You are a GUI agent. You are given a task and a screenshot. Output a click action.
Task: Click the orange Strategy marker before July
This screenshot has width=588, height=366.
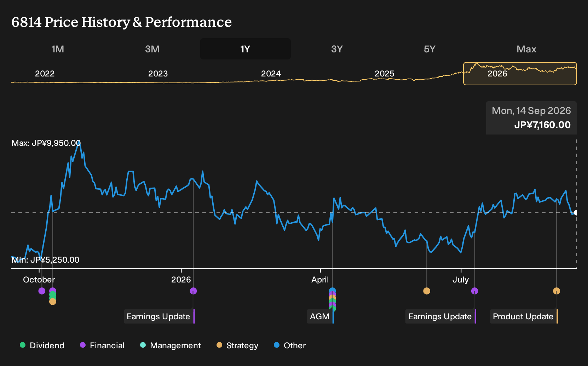(x=427, y=291)
